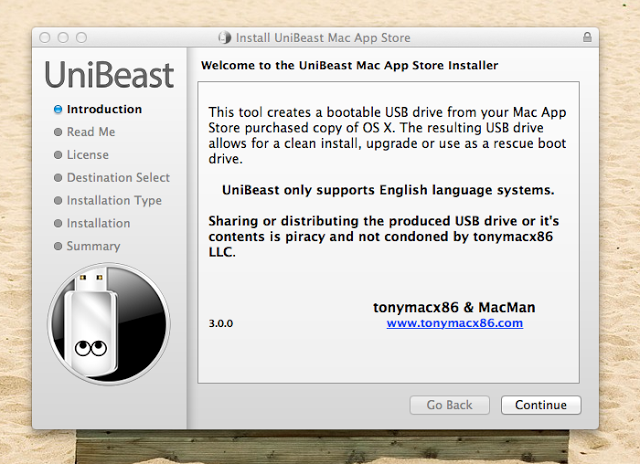
Task: Select the Installation step label
Action: [x=98, y=223]
